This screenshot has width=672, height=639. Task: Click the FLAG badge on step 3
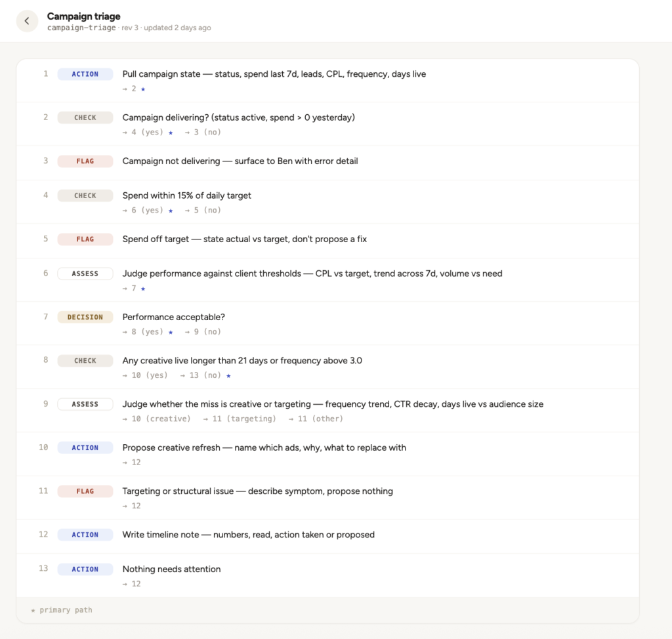pos(85,161)
